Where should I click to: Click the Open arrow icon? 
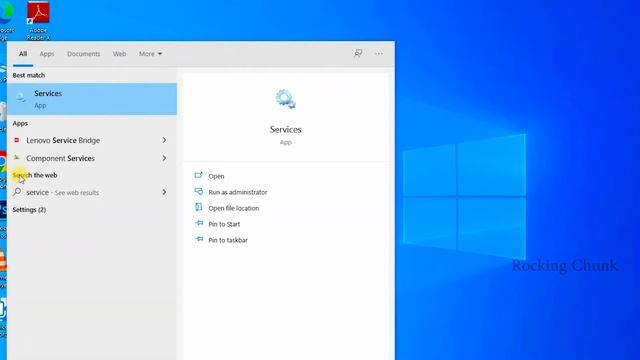tap(198, 175)
